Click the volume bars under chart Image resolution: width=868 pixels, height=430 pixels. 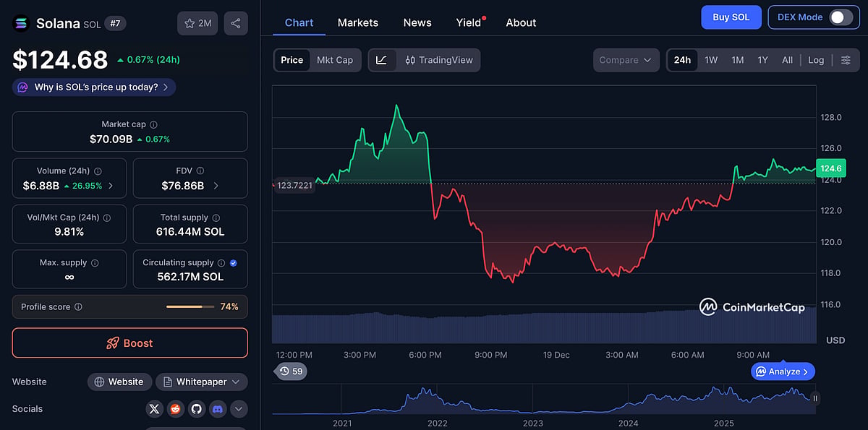[x=544, y=327]
